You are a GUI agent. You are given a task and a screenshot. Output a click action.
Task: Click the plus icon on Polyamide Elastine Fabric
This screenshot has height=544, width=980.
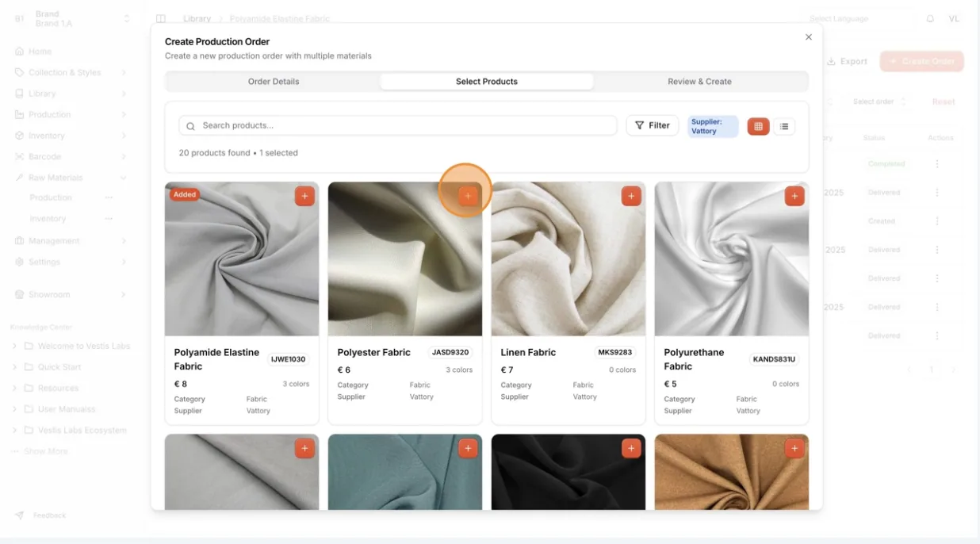pos(304,196)
